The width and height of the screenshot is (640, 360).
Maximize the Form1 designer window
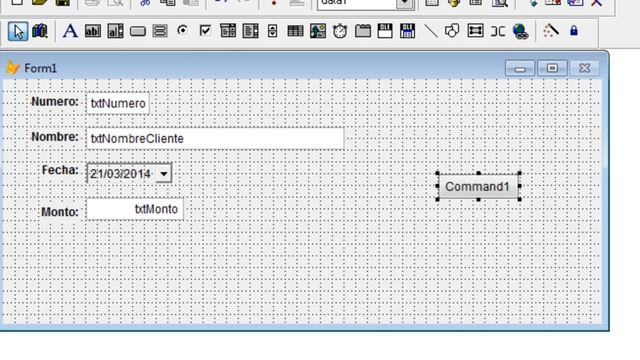click(x=552, y=68)
